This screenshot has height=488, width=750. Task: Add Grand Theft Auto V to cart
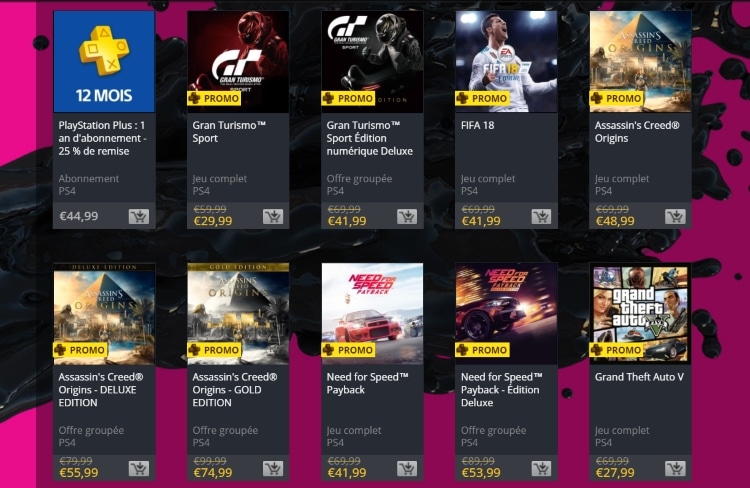tap(675, 468)
